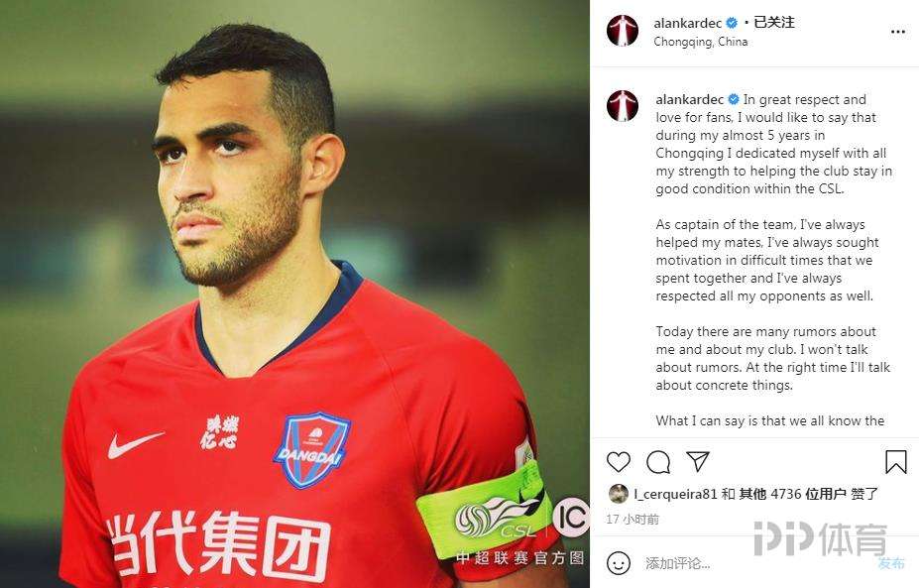Image resolution: width=919 pixels, height=588 pixels.
Task: Like the post with the heart icon
Action: (x=619, y=462)
